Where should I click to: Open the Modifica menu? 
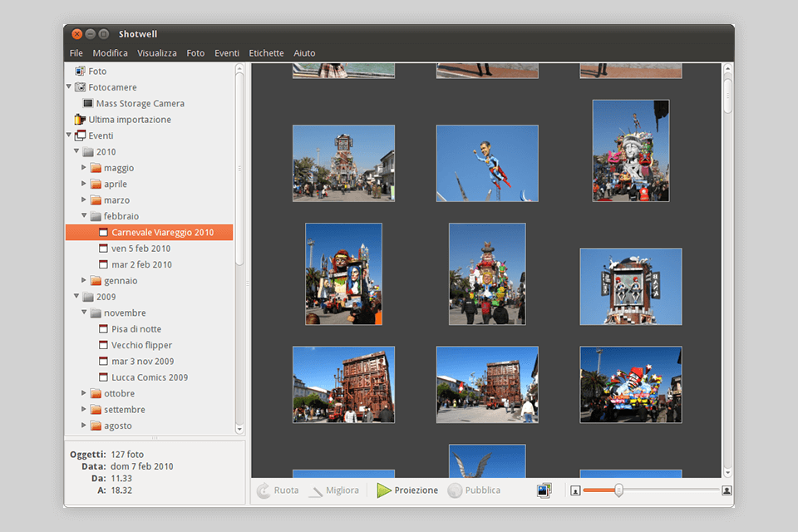pos(110,53)
